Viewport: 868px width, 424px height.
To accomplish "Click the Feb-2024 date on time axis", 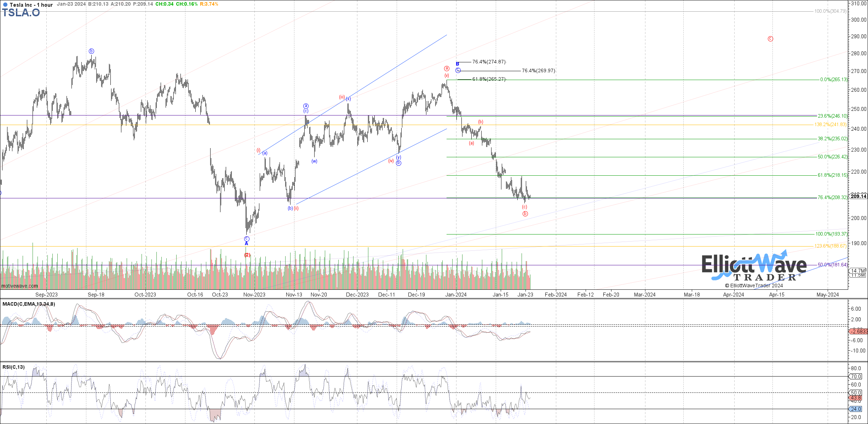I will click(x=556, y=295).
